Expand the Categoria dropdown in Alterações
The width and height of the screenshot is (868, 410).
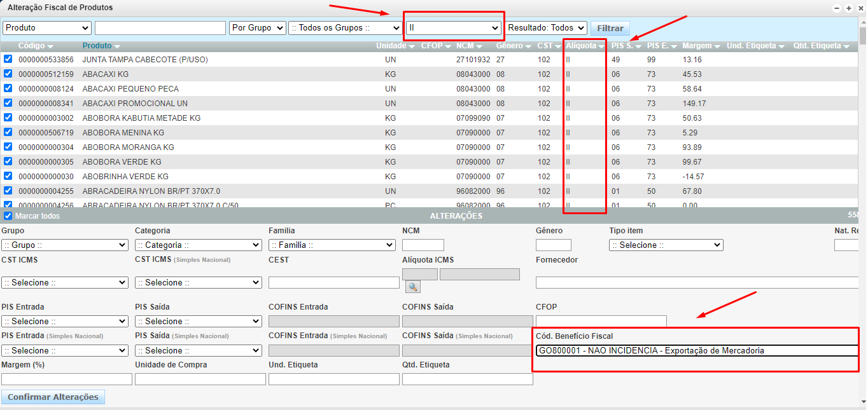point(198,245)
